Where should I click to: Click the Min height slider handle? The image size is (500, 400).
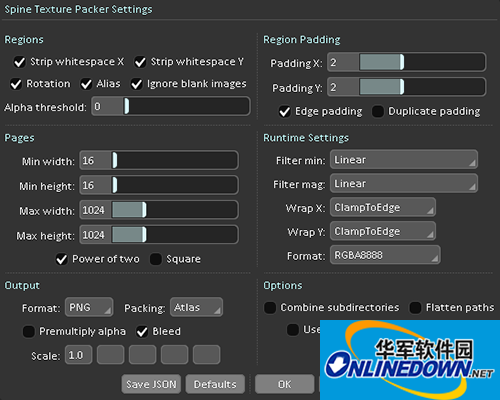point(115,185)
